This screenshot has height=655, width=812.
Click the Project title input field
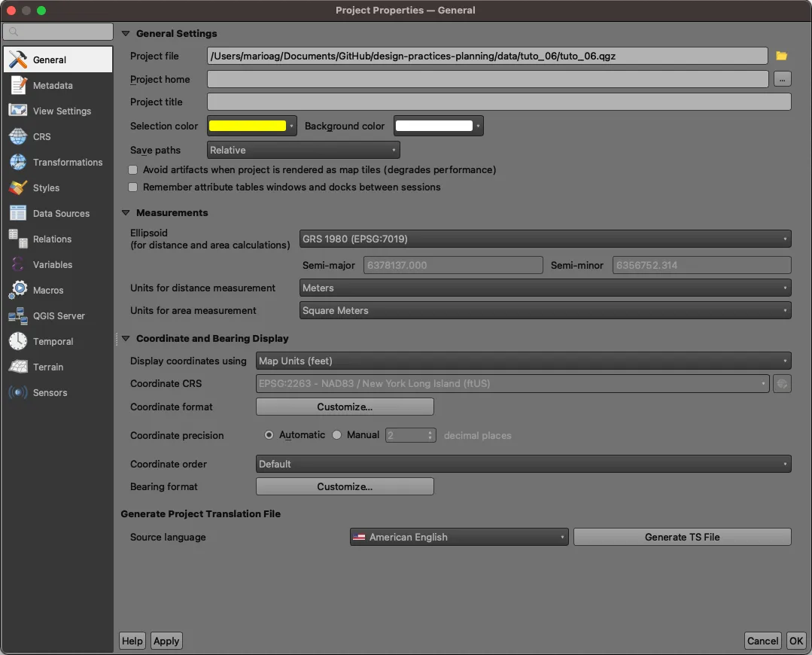pos(497,102)
